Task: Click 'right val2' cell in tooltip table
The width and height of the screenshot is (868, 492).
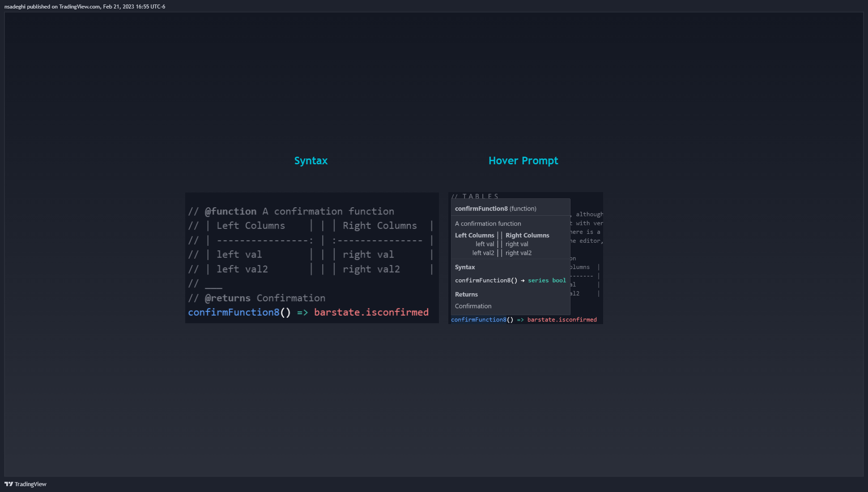Action: coord(519,253)
